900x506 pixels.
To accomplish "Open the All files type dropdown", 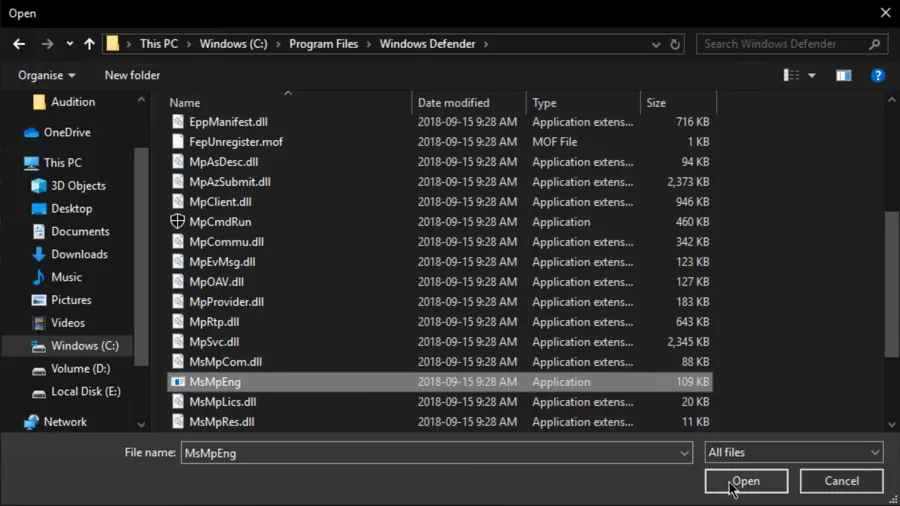I will coord(794,453).
